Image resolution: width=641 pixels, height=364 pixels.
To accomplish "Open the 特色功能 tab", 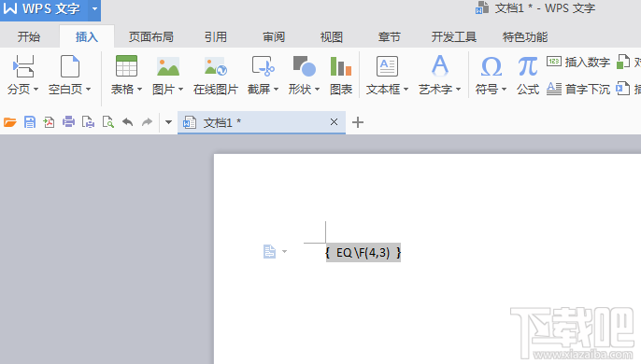I will point(525,37).
